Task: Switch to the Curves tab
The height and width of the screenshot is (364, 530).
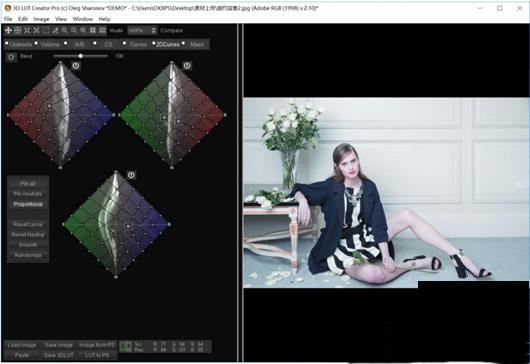Action: tap(138, 44)
